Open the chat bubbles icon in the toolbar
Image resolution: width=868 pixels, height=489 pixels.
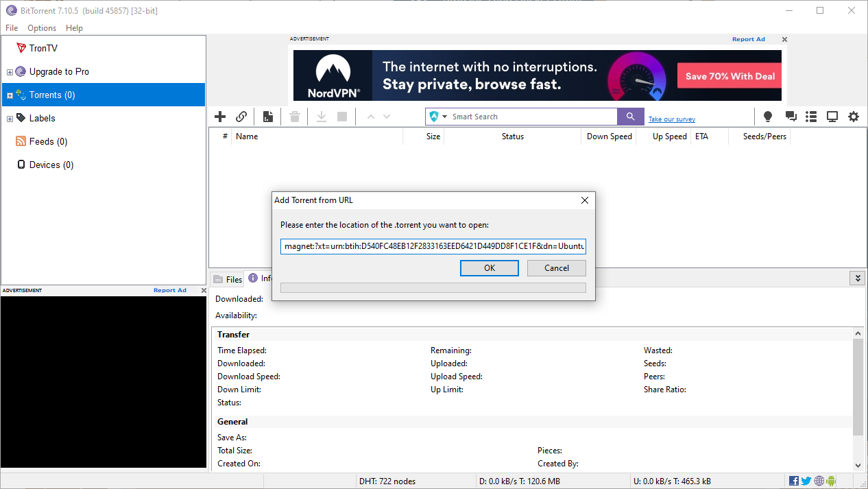791,117
